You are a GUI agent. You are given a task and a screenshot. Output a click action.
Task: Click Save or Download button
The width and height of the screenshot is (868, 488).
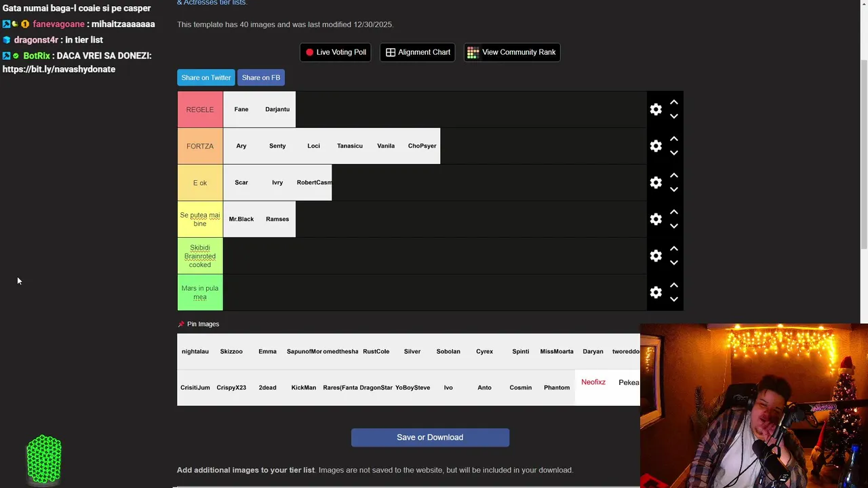430,437
